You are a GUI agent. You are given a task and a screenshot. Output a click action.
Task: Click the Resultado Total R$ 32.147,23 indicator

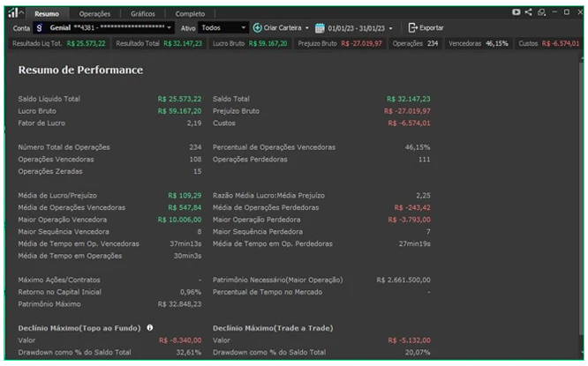coord(159,43)
